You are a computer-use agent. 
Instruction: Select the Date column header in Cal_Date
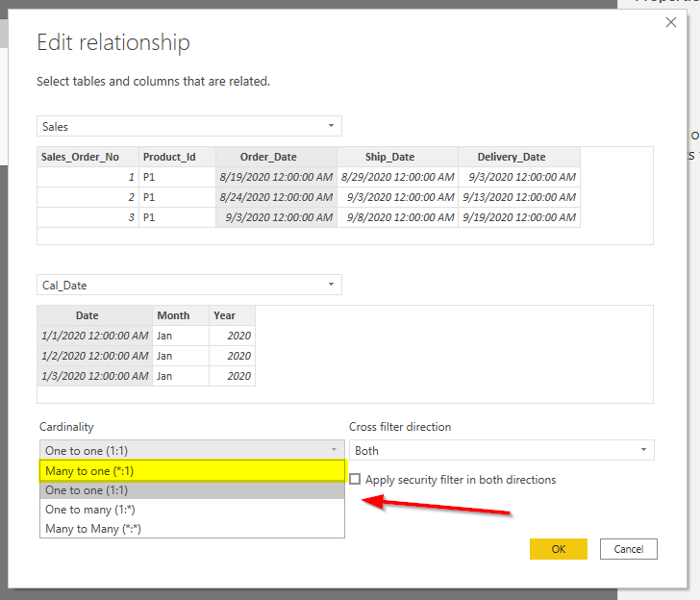pos(94,315)
